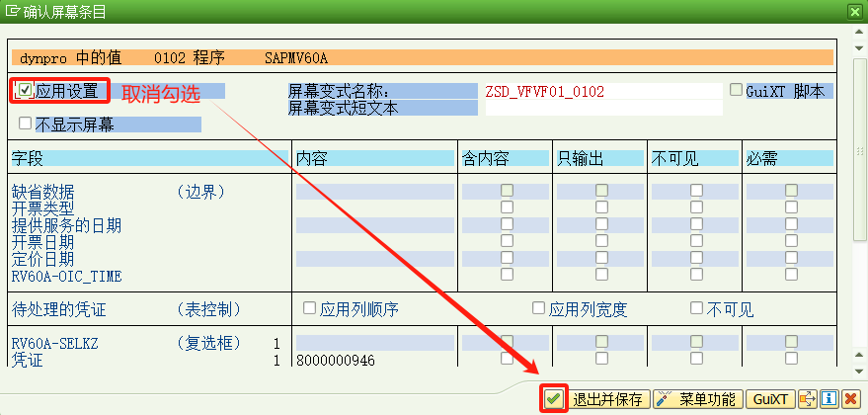Screen dimensions: 868x415
Task: Tick 含内容 for 提供服务的日期 row
Action: [507, 224]
